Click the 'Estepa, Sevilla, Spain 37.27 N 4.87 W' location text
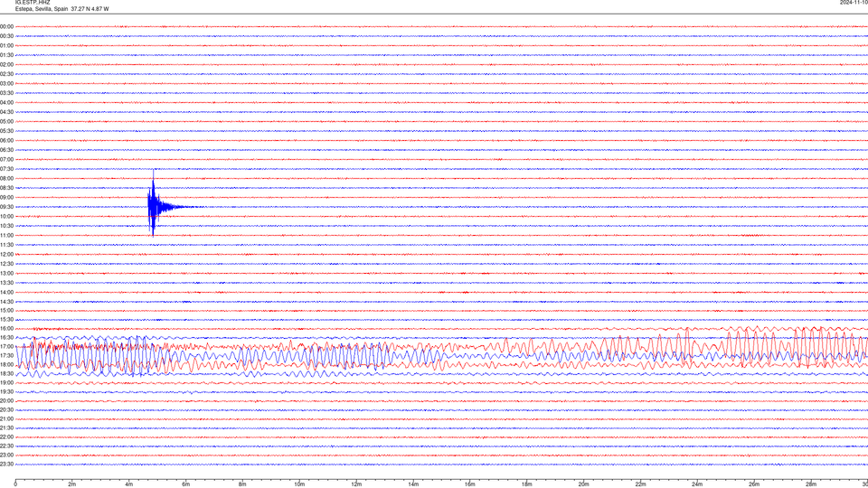 tap(62, 9)
